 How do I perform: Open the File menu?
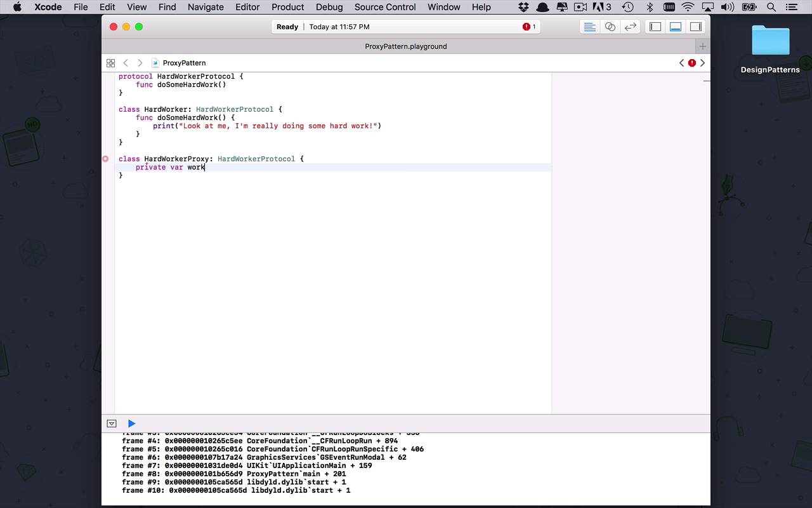[81, 7]
